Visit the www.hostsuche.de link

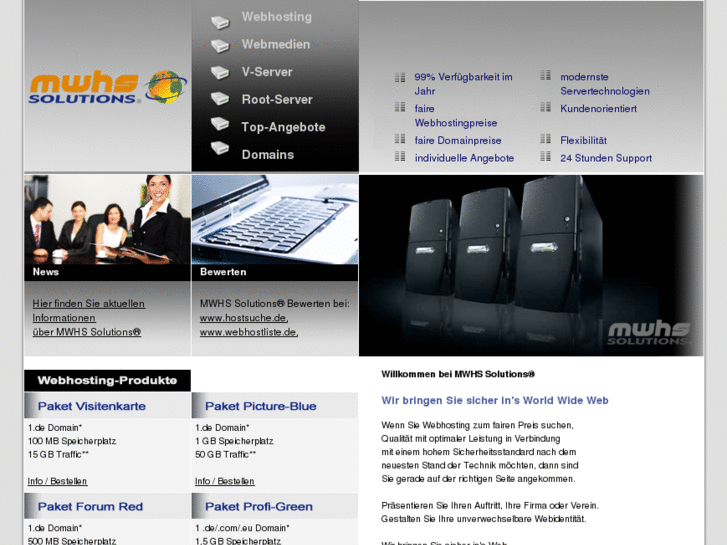coord(244,318)
